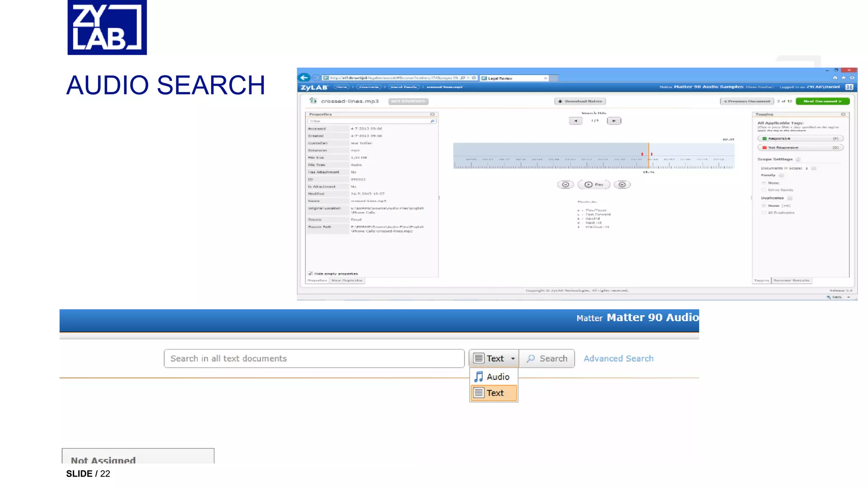The width and height of the screenshot is (868, 488).
Task: Choose Audio from the search type menu
Action: 494,377
